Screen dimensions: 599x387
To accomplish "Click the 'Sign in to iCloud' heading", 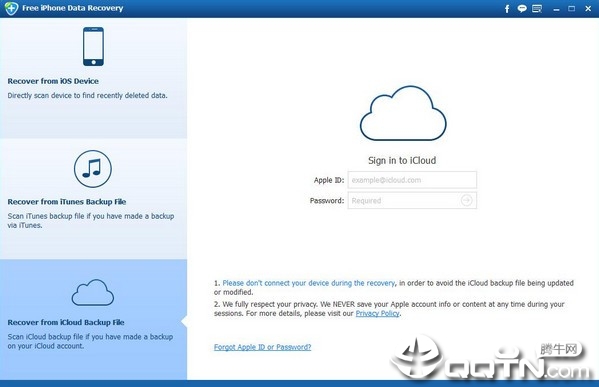I will coord(402,160).
